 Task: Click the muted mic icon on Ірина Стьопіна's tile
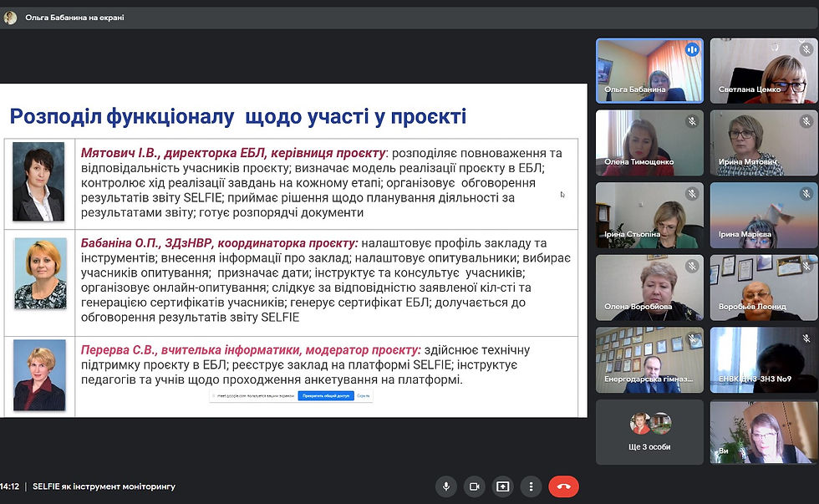pos(692,194)
